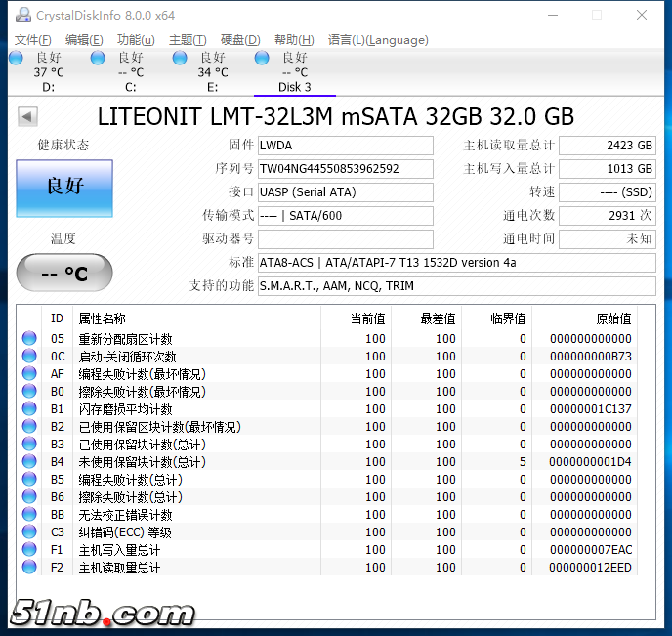Open the 语言(L)(Language) menu
This screenshot has width=672, height=636.
coord(378,40)
